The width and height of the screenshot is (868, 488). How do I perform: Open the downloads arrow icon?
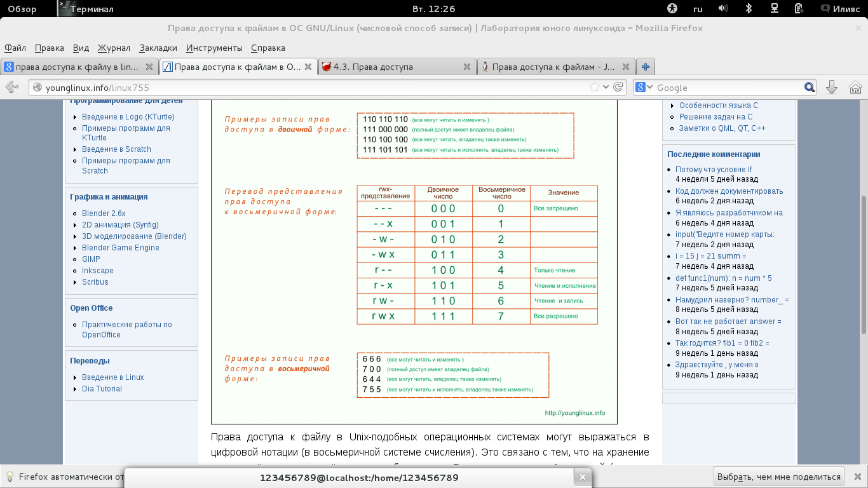click(x=831, y=88)
